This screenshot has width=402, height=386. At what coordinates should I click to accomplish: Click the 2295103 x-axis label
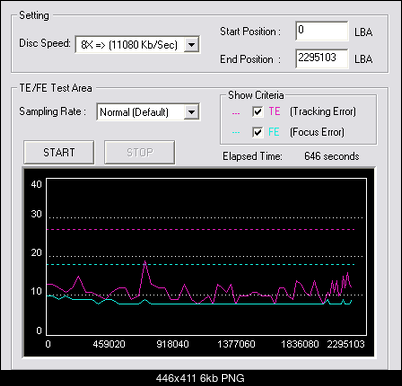[x=346, y=344]
